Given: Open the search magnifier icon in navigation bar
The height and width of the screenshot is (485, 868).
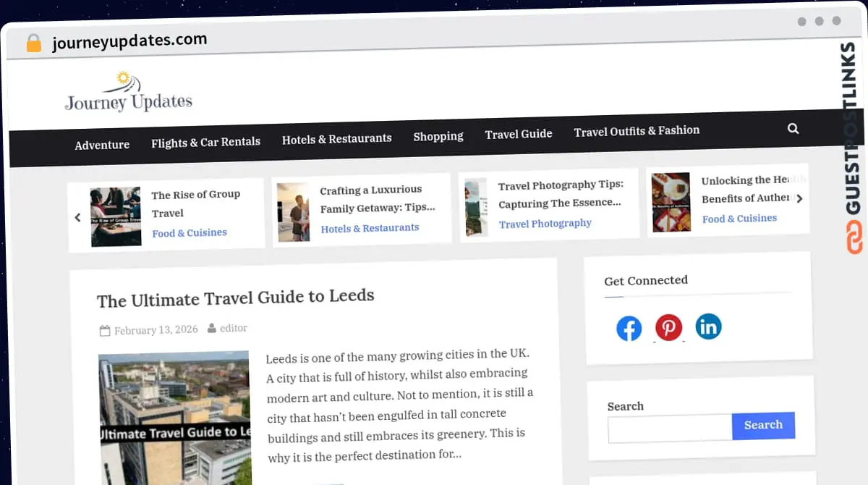Looking at the screenshot, I should (x=793, y=129).
